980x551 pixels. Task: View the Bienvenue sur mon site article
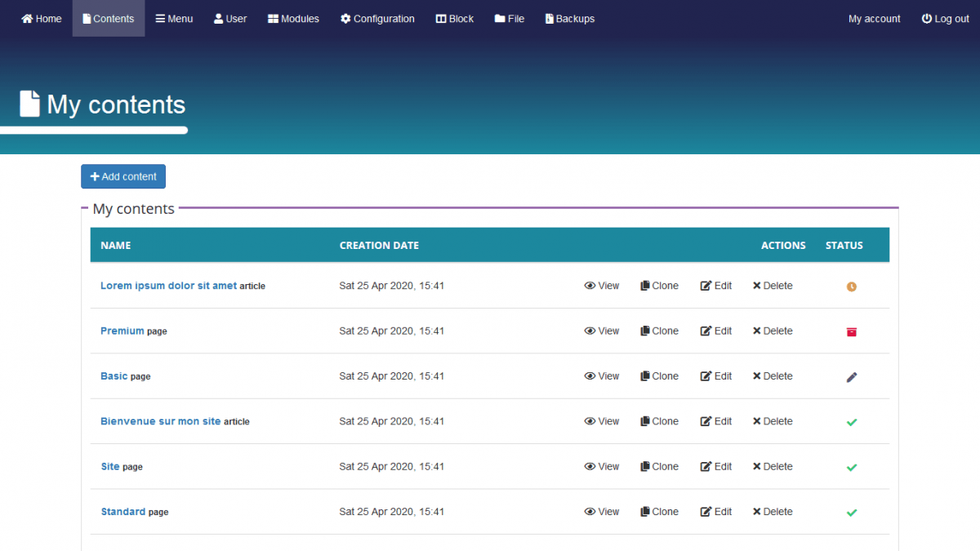tap(601, 421)
